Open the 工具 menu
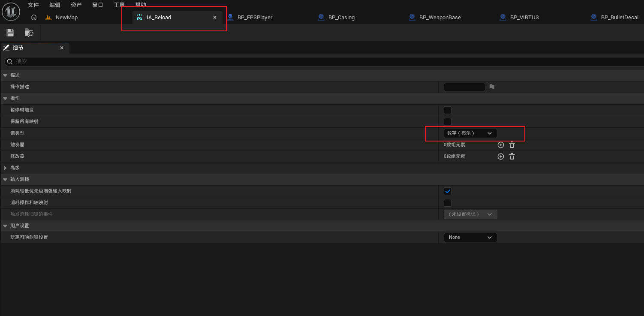The width and height of the screenshot is (644, 316). click(119, 5)
